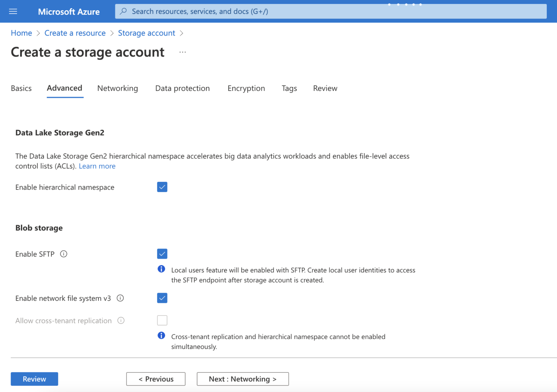Click the Review button at bottom left
Viewport: 557px width, 392px height.
pyautogui.click(x=34, y=379)
